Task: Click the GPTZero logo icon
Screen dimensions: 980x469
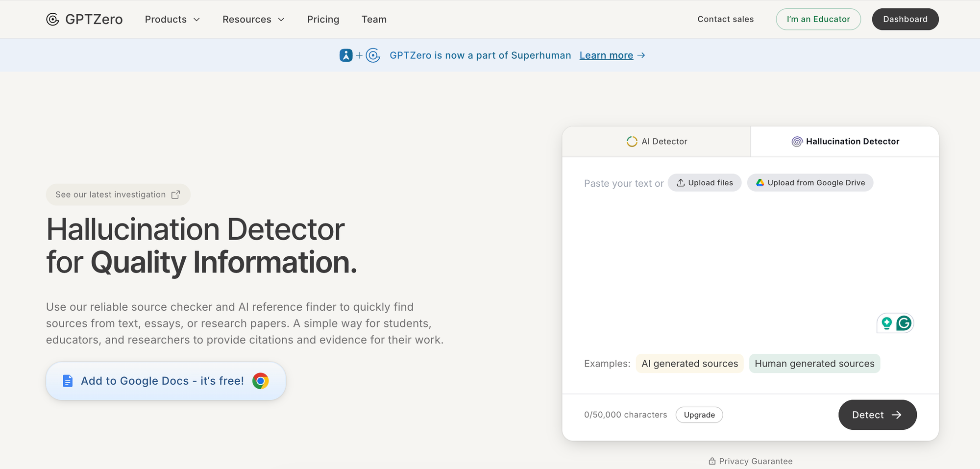Action: point(52,19)
